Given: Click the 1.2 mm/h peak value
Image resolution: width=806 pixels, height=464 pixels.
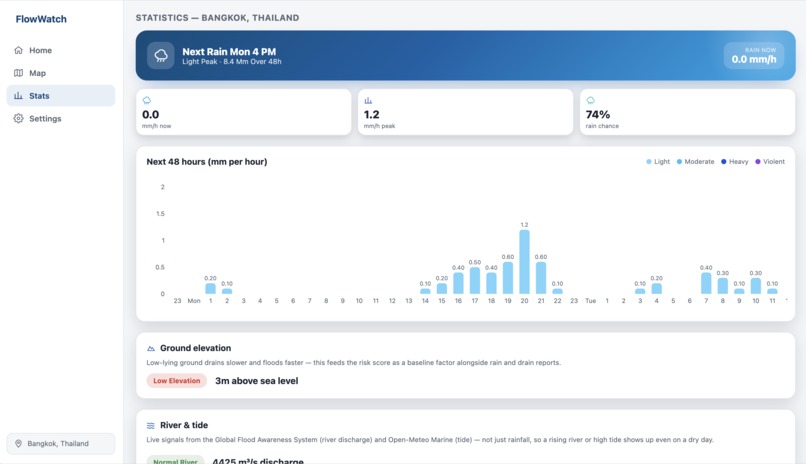Looking at the screenshot, I should coord(372,115).
